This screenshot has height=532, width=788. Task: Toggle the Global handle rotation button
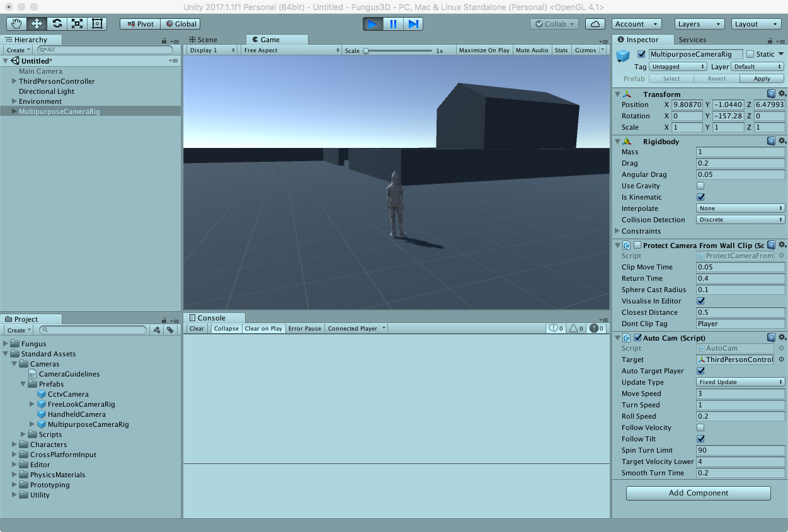tap(180, 24)
